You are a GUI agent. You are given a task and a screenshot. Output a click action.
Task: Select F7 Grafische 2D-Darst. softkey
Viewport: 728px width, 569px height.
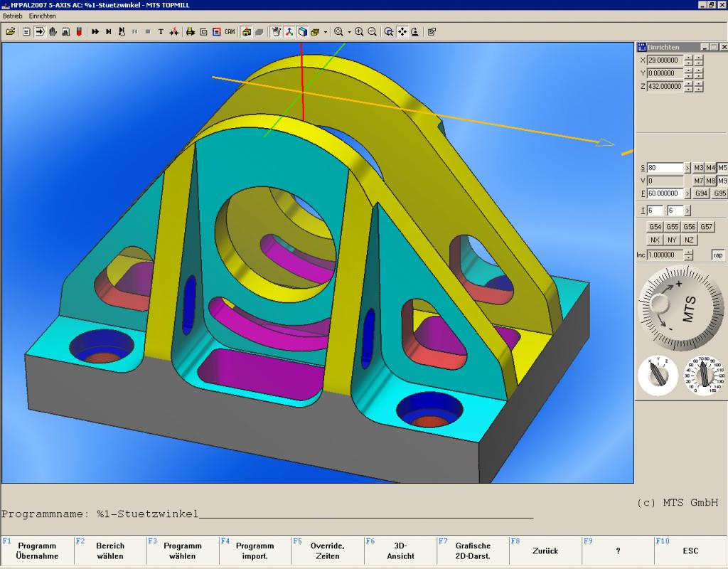pos(473,551)
